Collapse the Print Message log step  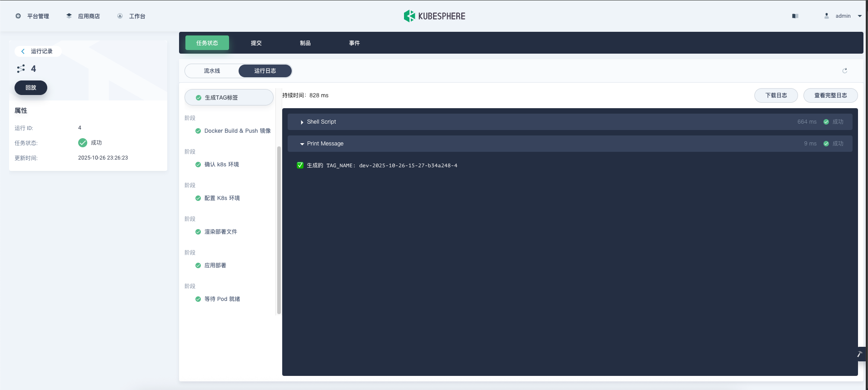pyautogui.click(x=302, y=144)
